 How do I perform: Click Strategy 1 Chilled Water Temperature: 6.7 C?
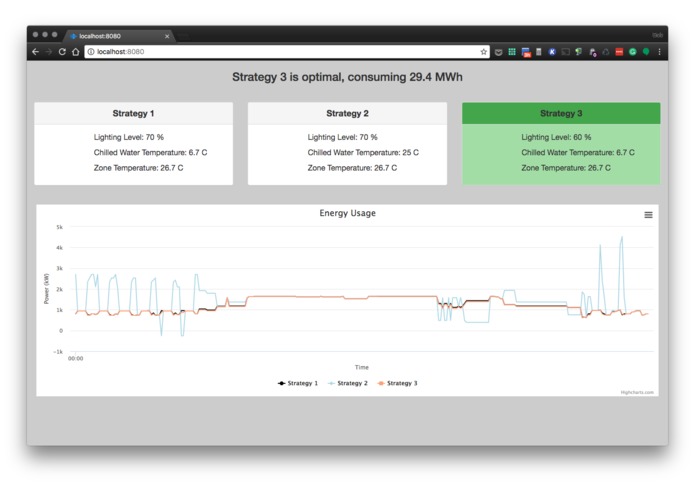(x=150, y=152)
